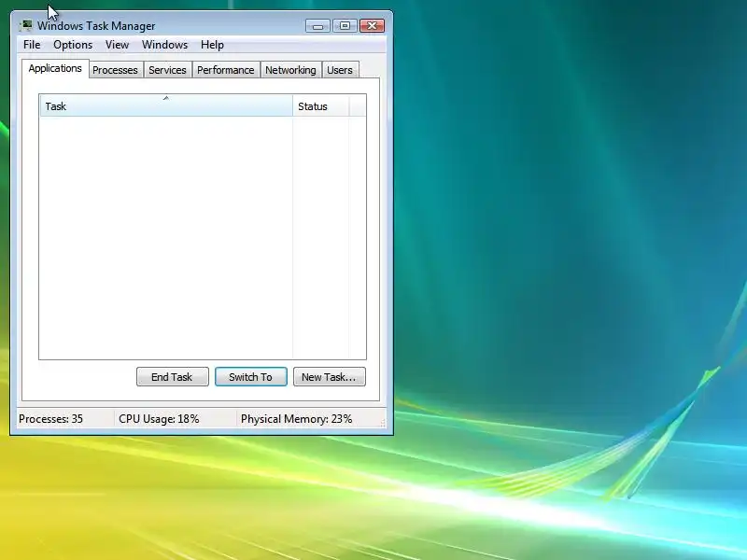Click the window resize grip corner
This screenshot has width=747, height=560.
coord(383,423)
